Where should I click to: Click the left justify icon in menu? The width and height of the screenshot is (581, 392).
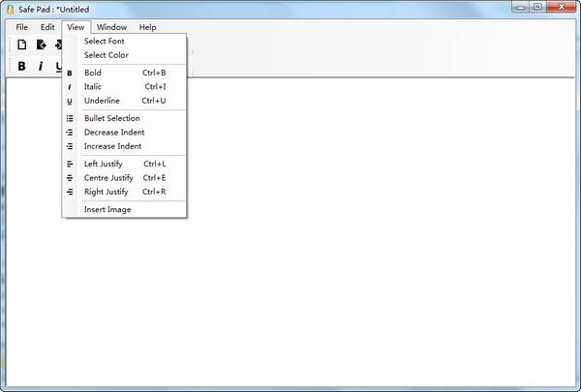(x=70, y=164)
